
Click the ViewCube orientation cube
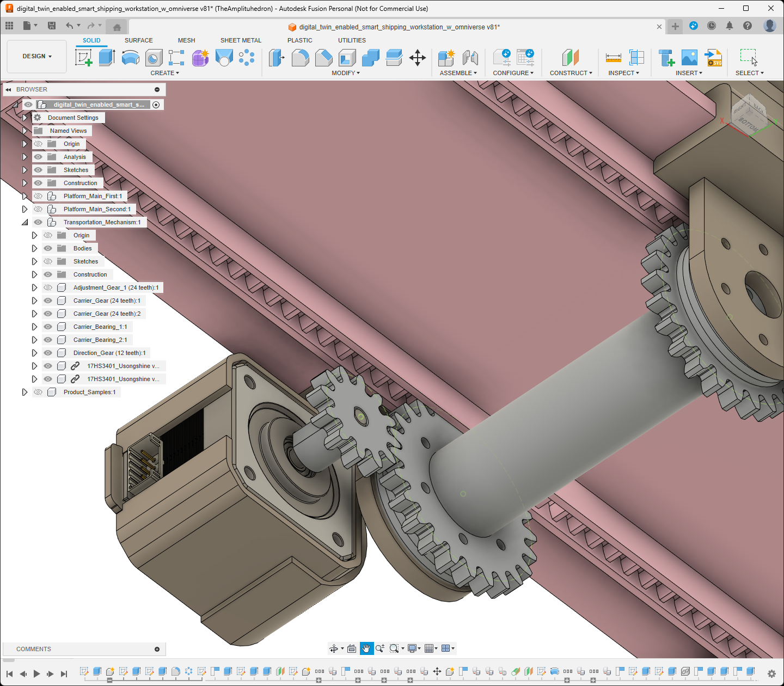click(749, 116)
